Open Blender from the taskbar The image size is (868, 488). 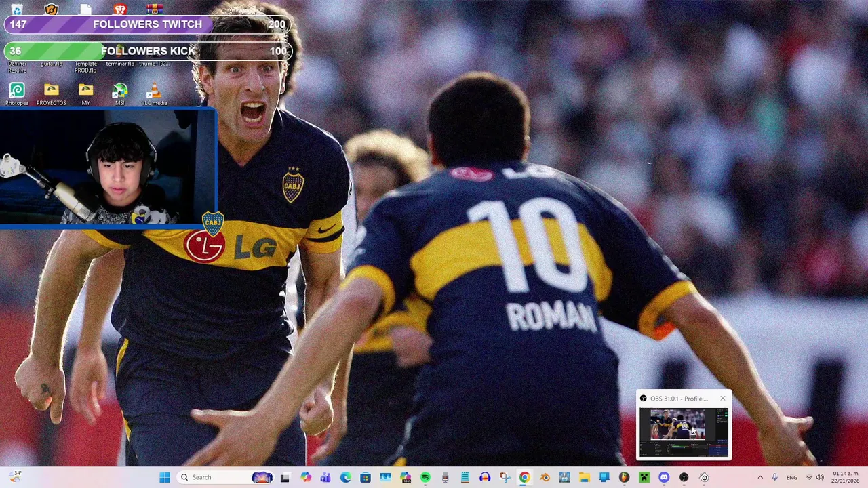(x=545, y=477)
